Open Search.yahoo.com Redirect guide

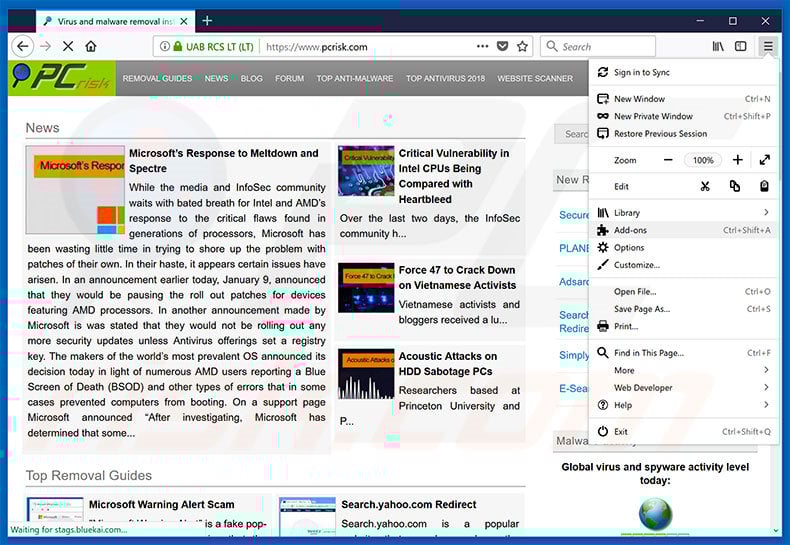409,505
